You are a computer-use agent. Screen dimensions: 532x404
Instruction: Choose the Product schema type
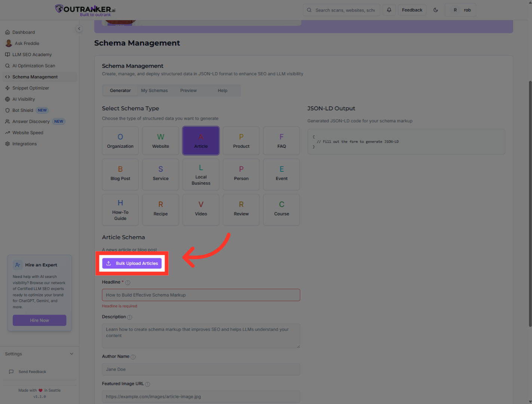[x=241, y=141]
